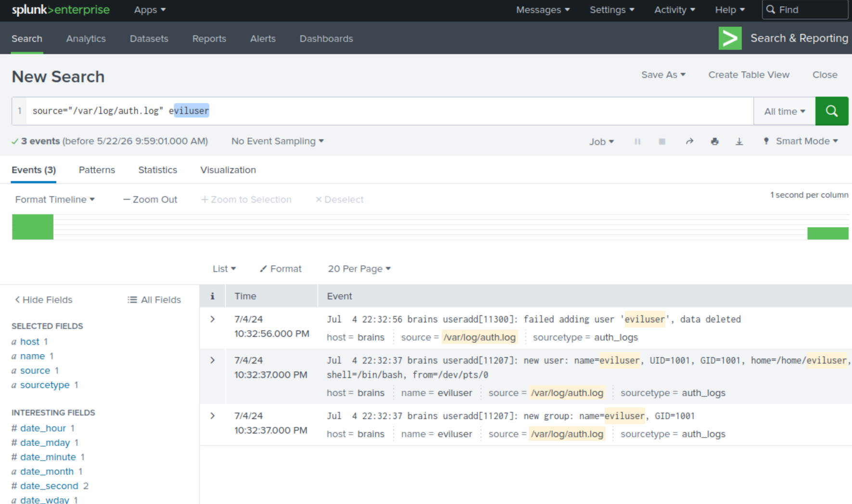Open the Settings dropdown
This screenshot has height=504, width=852.
tap(612, 10)
